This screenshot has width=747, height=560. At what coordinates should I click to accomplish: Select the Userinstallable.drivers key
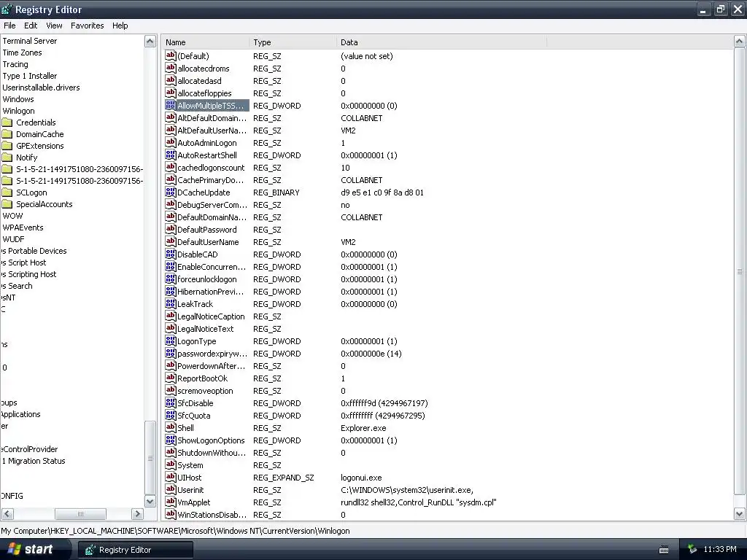point(41,87)
